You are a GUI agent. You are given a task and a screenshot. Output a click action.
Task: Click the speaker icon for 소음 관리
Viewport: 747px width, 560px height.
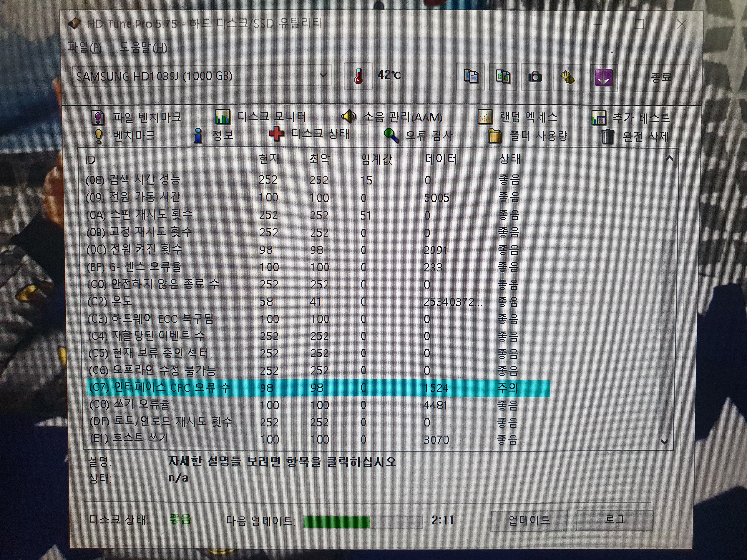348,117
